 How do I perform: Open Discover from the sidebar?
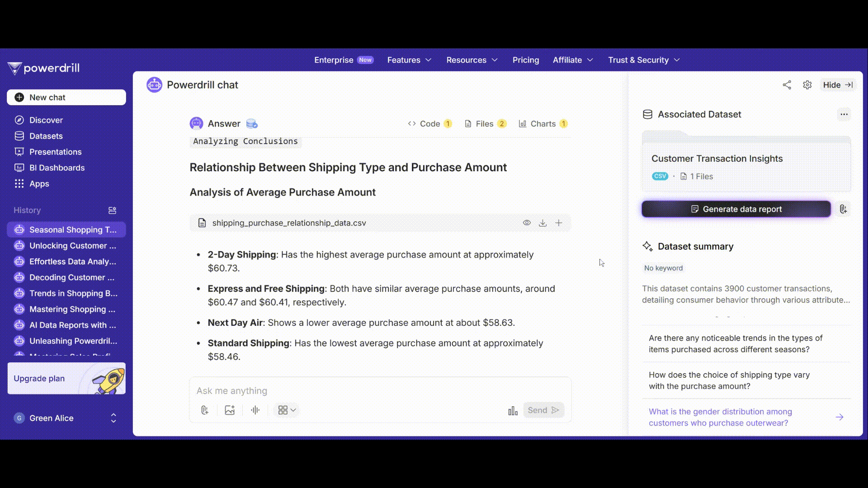(x=46, y=120)
